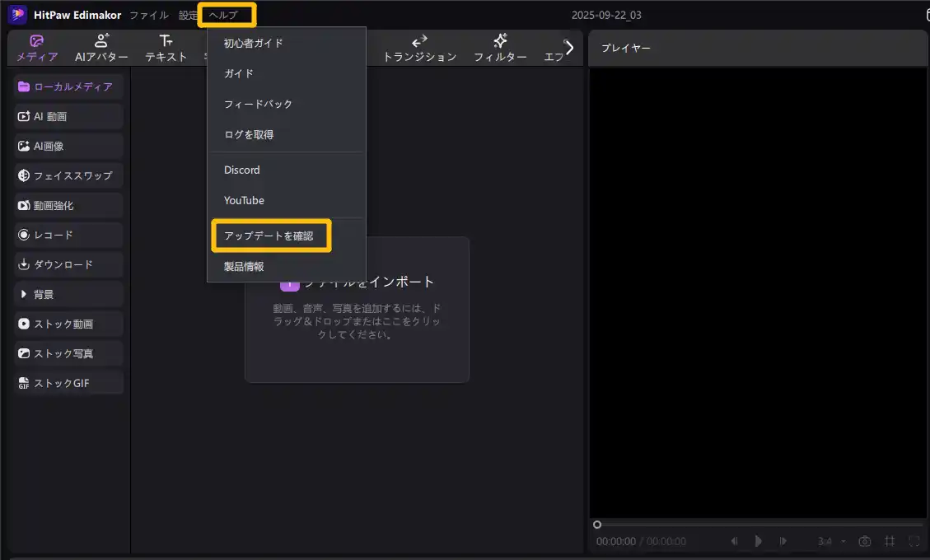This screenshot has height=560, width=930.
Task: Open the Discord link in the menu
Action: [x=286, y=170]
